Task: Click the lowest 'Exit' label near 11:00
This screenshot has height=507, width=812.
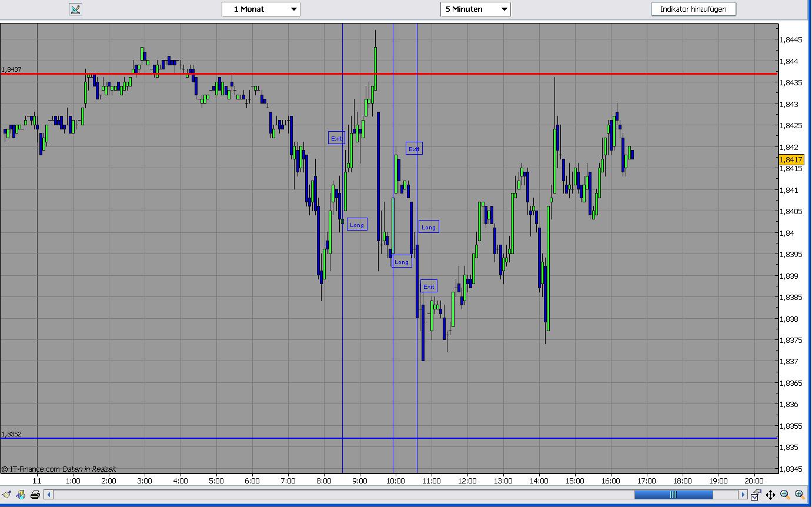Action: click(429, 286)
